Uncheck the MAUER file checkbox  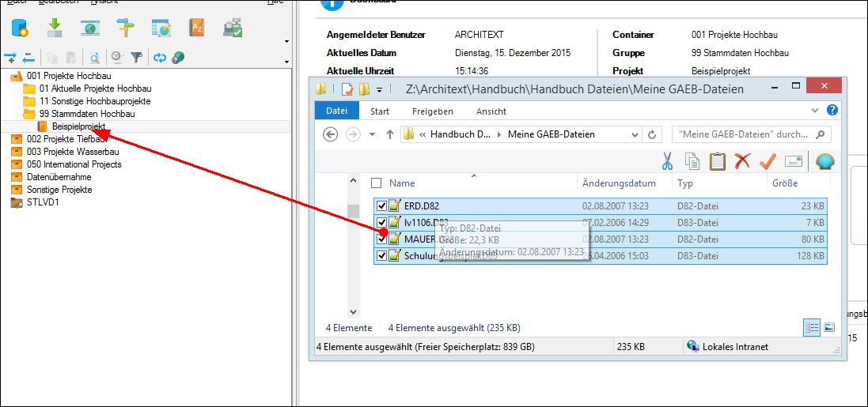(381, 239)
